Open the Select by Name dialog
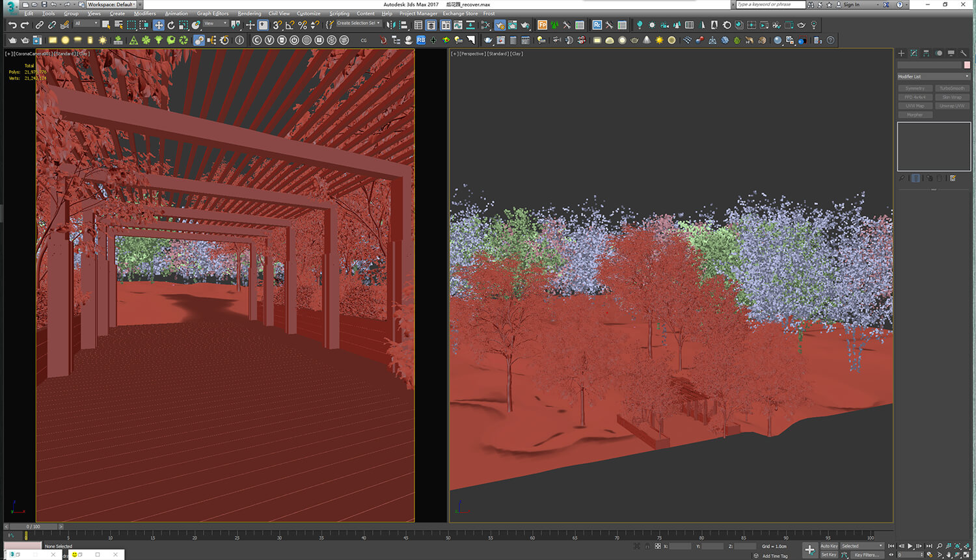The image size is (976, 560). (118, 25)
